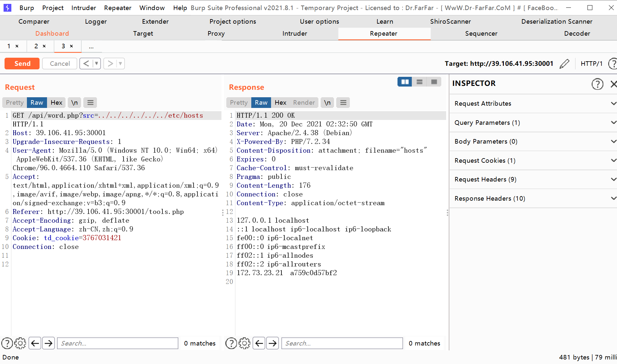Screen dimensions: 617x364
Task: Open forward-history dropdown arrow
Action: click(x=120, y=64)
